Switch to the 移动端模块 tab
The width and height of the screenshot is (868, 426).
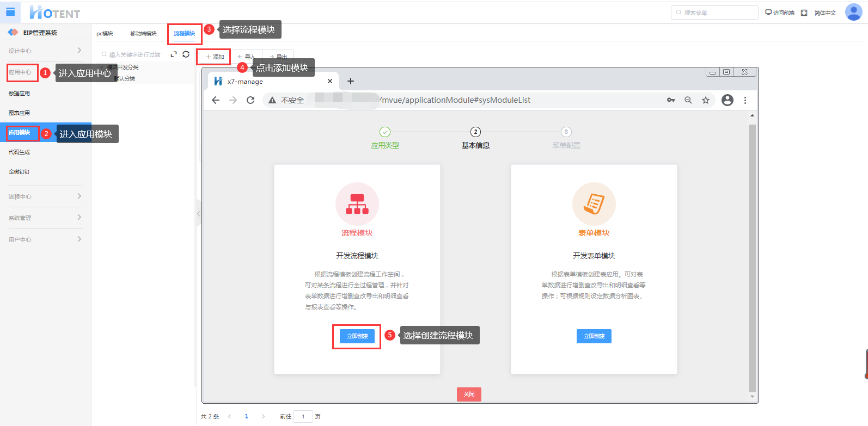pos(143,34)
